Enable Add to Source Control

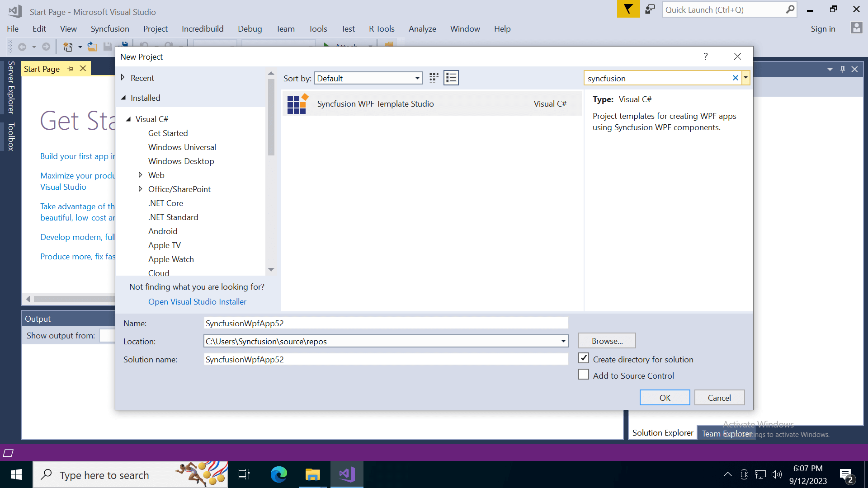click(x=584, y=375)
